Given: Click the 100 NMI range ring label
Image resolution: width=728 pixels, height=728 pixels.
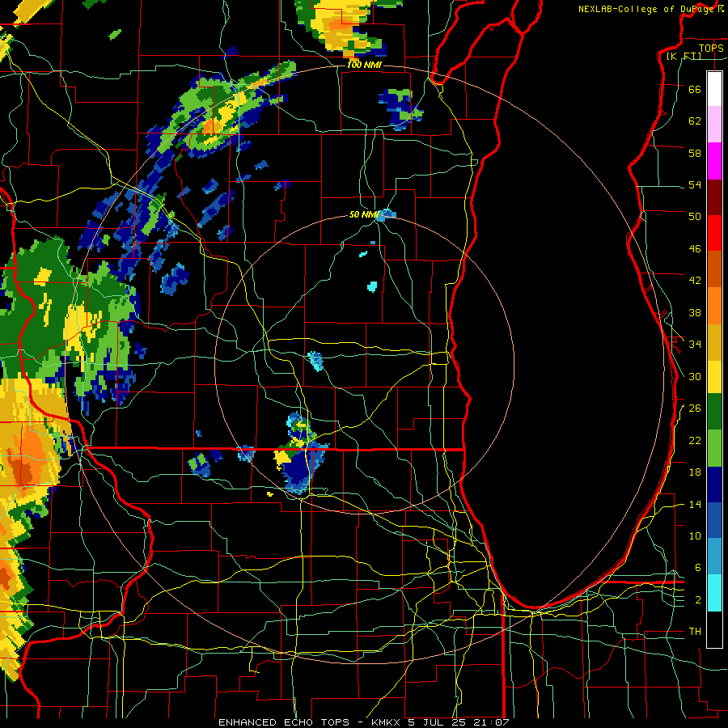Looking at the screenshot, I should [x=364, y=65].
